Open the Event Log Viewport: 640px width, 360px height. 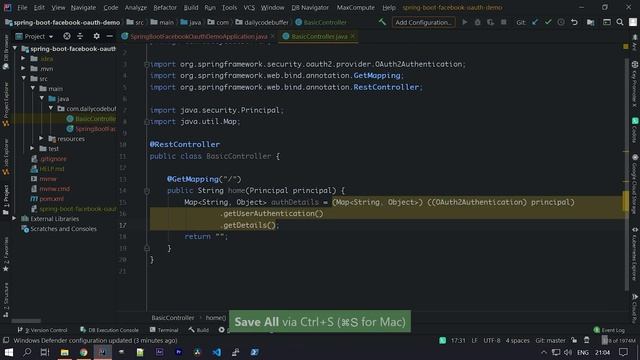point(609,330)
